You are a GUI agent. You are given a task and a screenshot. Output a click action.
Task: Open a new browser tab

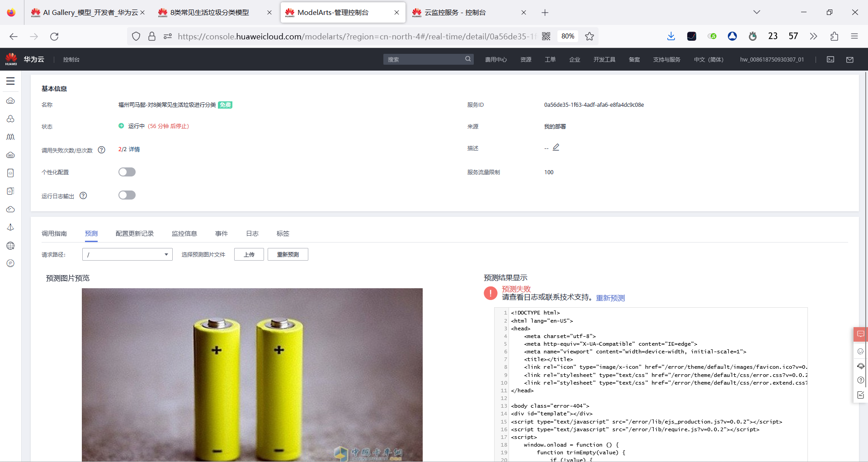(x=545, y=13)
